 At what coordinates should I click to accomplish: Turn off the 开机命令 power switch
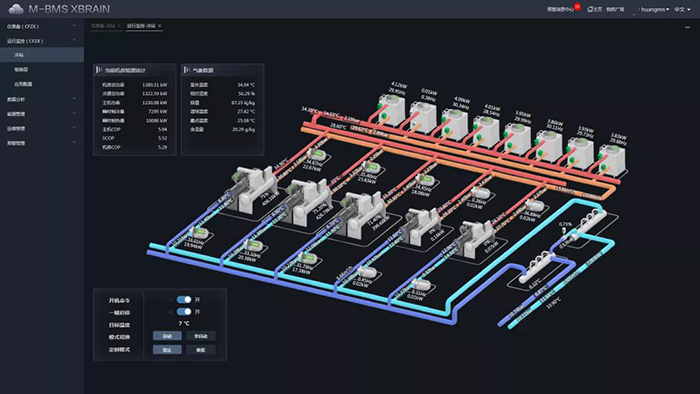click(x=183, y=299)
